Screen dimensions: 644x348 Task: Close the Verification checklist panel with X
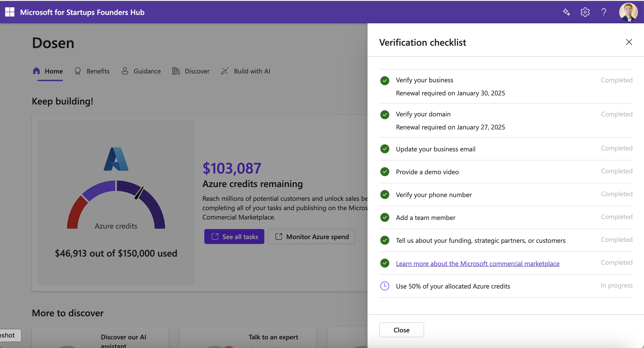629,42
